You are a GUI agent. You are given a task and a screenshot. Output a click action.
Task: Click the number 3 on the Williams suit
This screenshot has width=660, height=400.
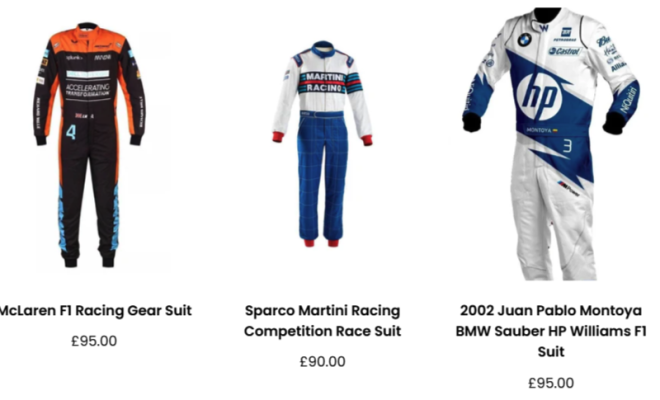(x=567, y=146)
